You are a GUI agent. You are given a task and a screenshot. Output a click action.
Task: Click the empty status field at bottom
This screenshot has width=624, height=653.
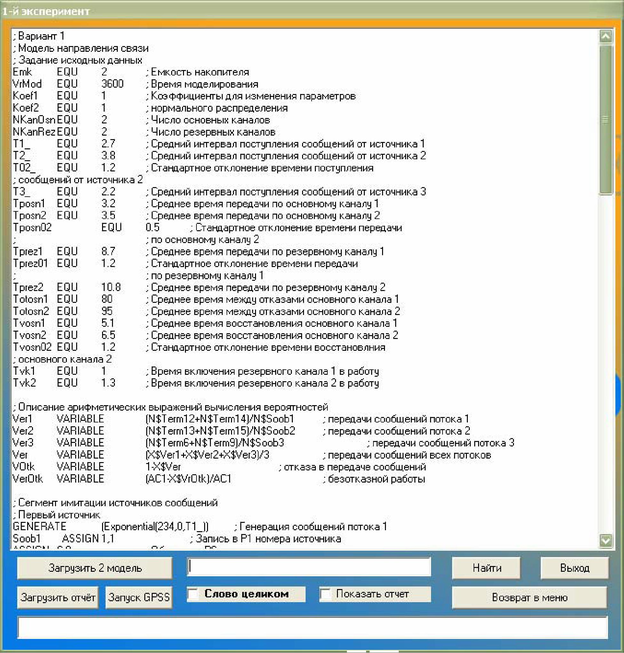312,627
